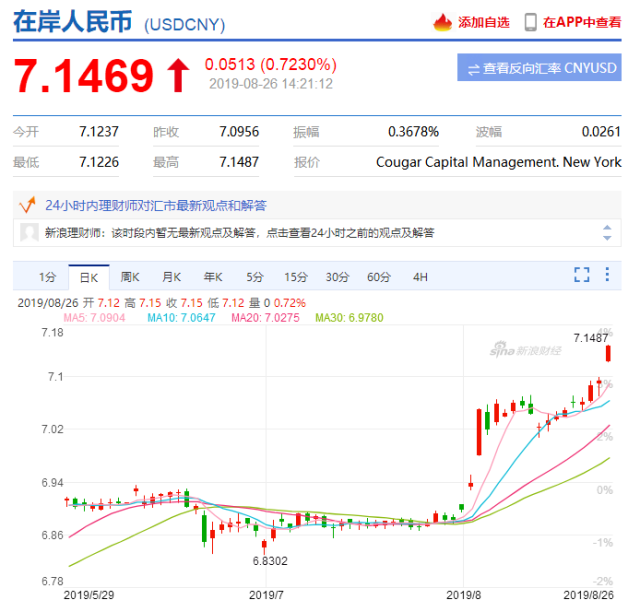Enter fullscreen chart mode
Image resolution: width=640 pixels, height=600 pixels.
click(581, 275)
